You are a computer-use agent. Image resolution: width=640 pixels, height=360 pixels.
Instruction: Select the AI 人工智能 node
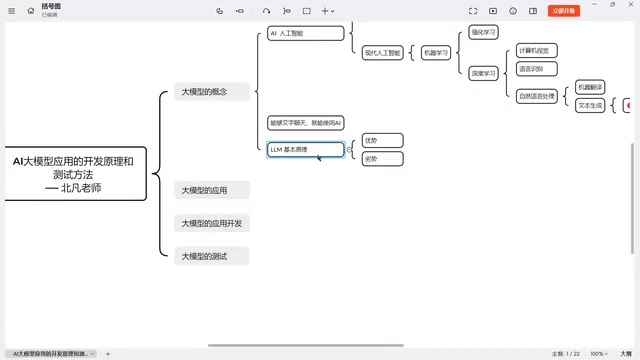(x=306, y=33)
